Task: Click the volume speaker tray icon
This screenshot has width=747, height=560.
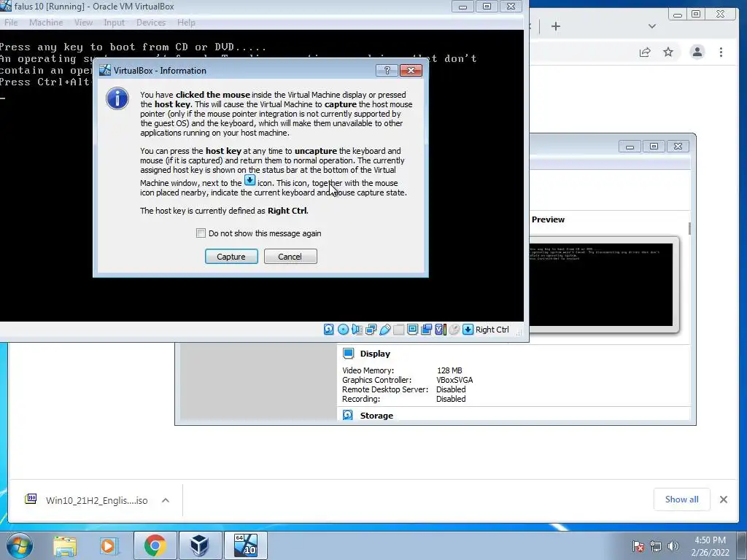Action: [x=673, y=546]
